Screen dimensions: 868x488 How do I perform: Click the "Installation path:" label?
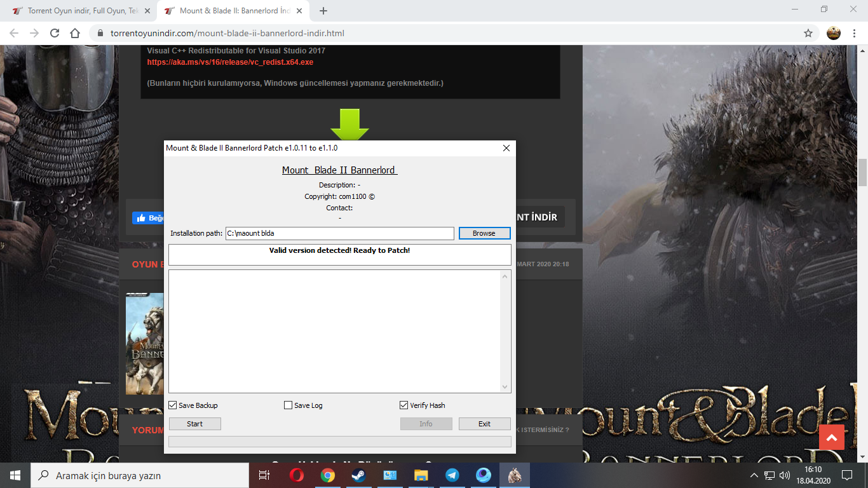[x=197, y=233]
